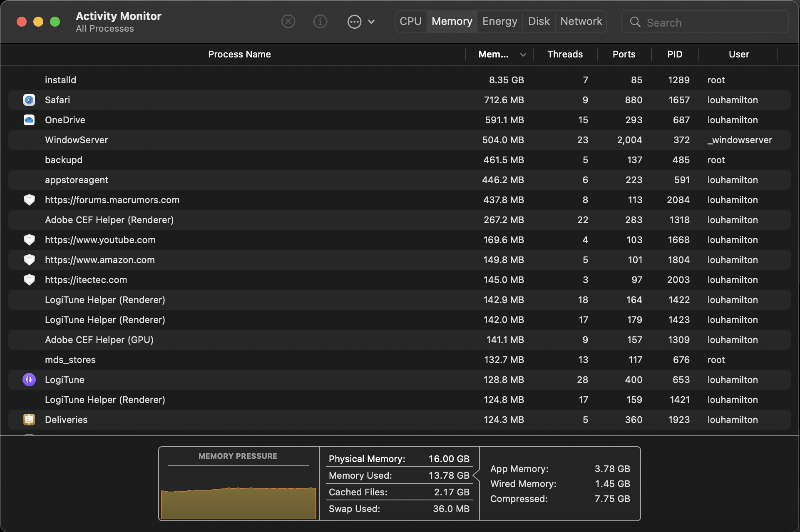
Task: Click the Safari process name
Action: [x=57, y=100]
